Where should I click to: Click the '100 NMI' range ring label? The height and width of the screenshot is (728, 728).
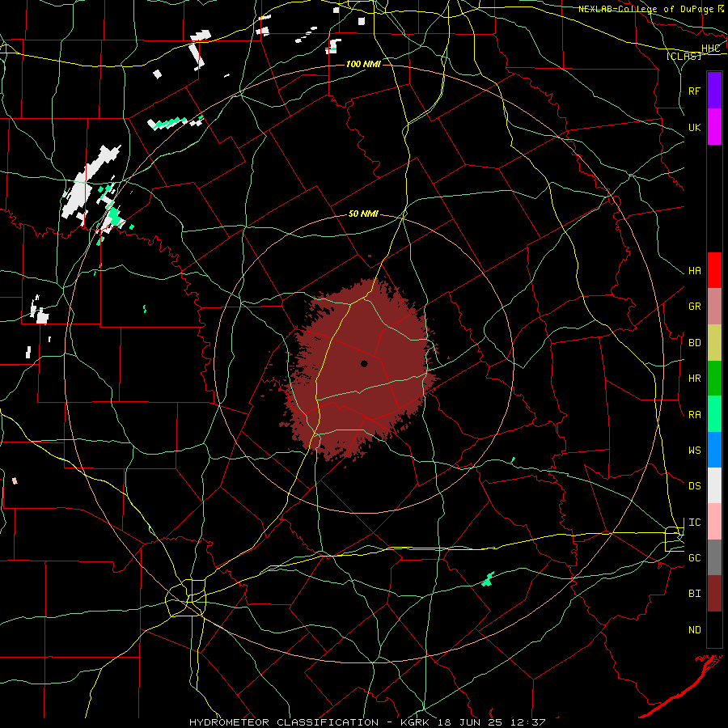(363, 64)
